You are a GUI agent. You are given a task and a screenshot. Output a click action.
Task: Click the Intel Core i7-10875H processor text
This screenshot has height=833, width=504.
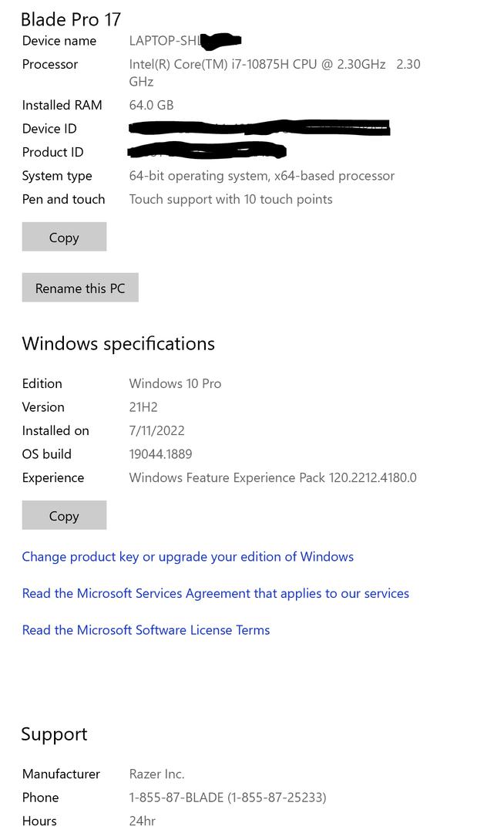257,65
